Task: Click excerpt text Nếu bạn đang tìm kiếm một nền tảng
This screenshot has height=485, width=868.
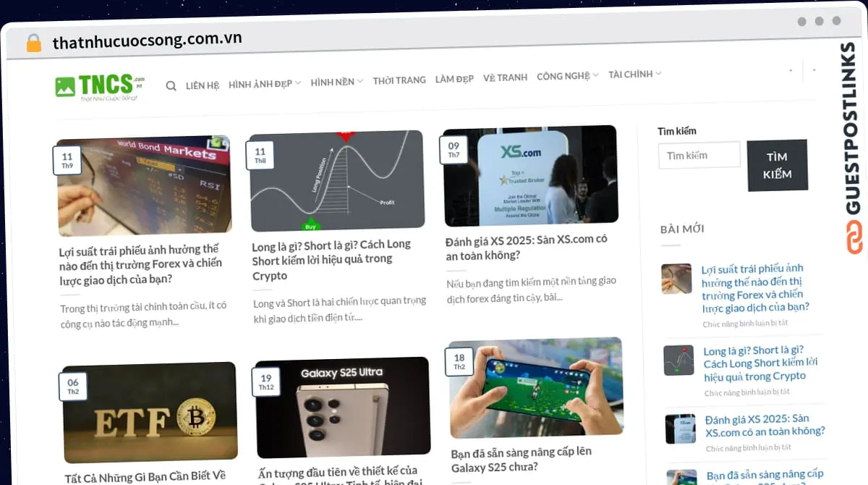Action: coord(532,289)
